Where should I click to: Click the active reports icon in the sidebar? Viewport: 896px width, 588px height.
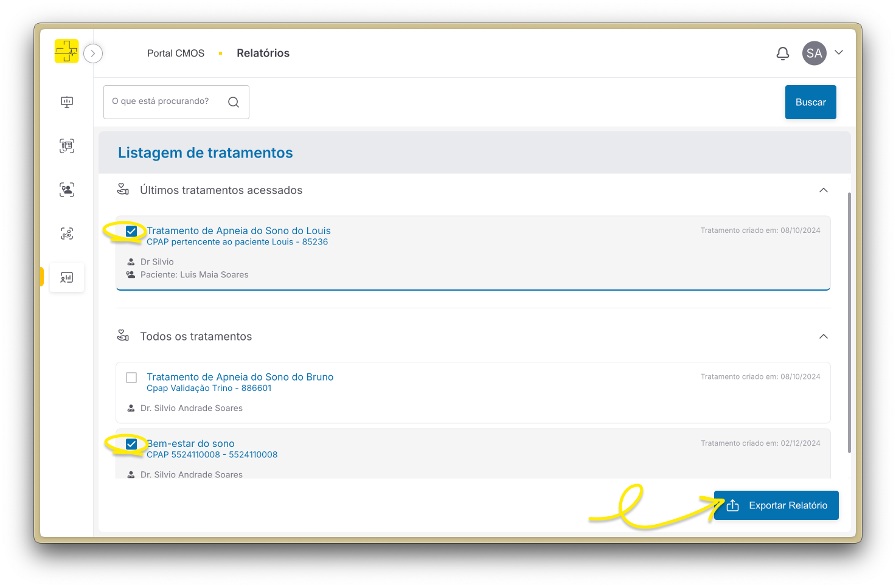[x=66, y=277]
